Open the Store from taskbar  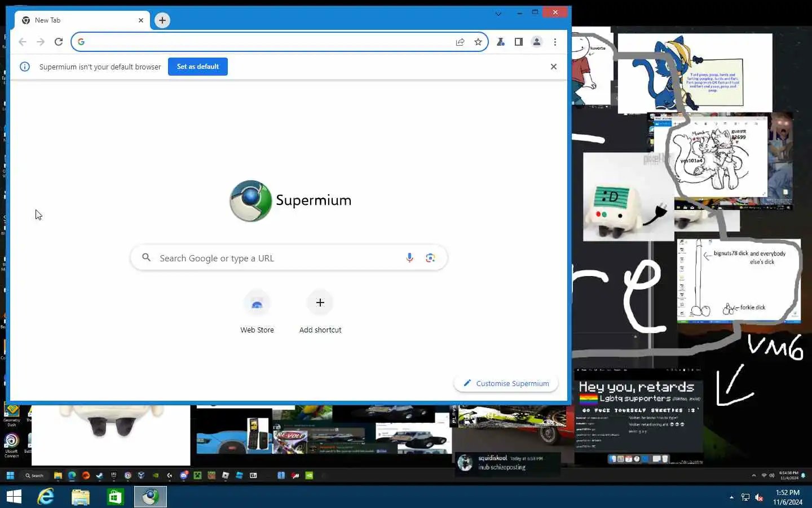(x=116, y=497)
